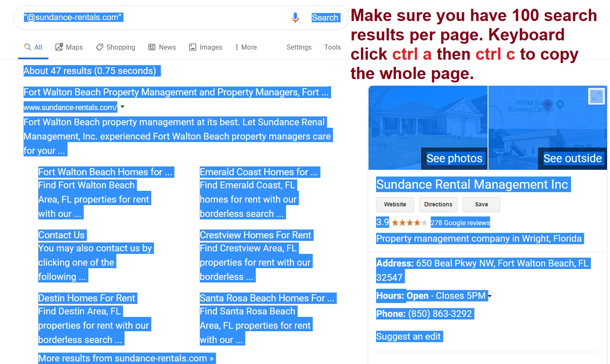Expand the business hours dropdown arrow
Screen dimensions: 610x364
(490, 296)
